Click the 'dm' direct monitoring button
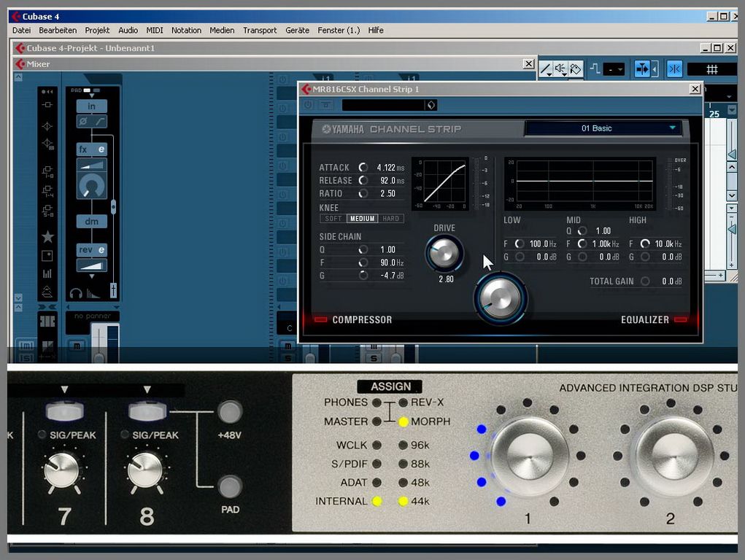The height and width of the screenshot is (560, 745). tap(92, 222)
